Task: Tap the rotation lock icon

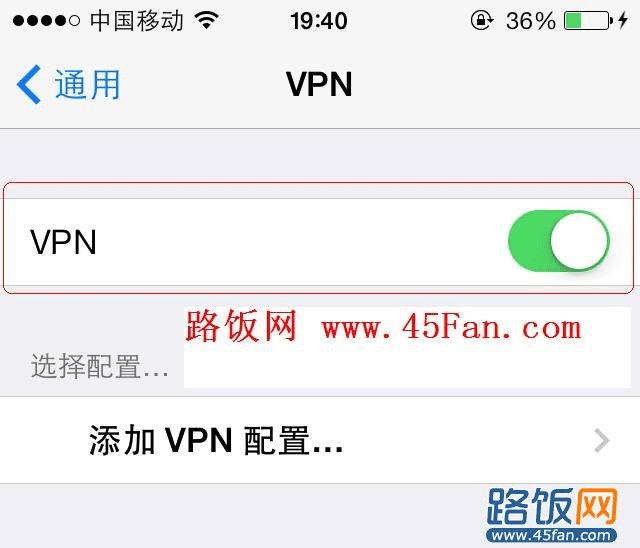Action: 482,20
